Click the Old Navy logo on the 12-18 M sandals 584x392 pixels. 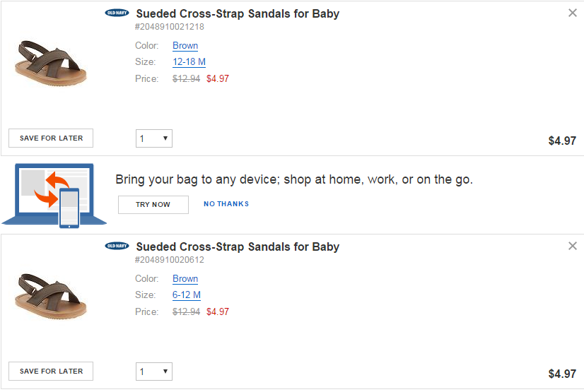pos(117,13)
